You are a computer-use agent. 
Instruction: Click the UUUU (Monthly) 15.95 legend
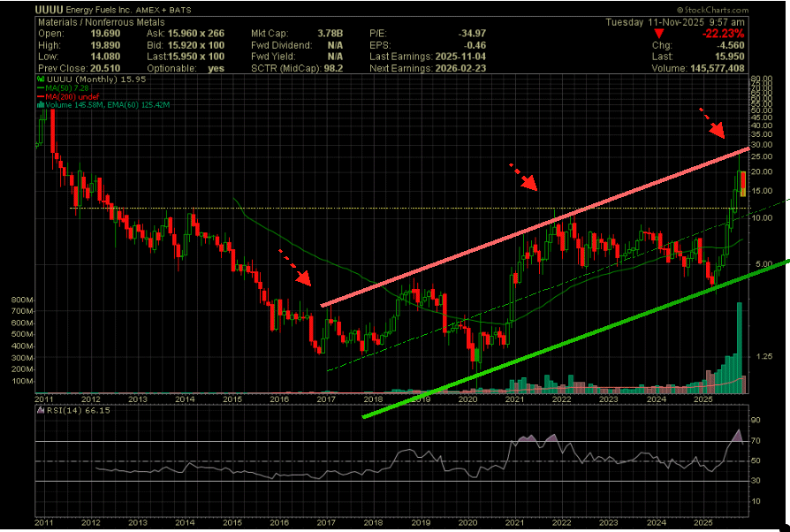[x=95, y=80]
